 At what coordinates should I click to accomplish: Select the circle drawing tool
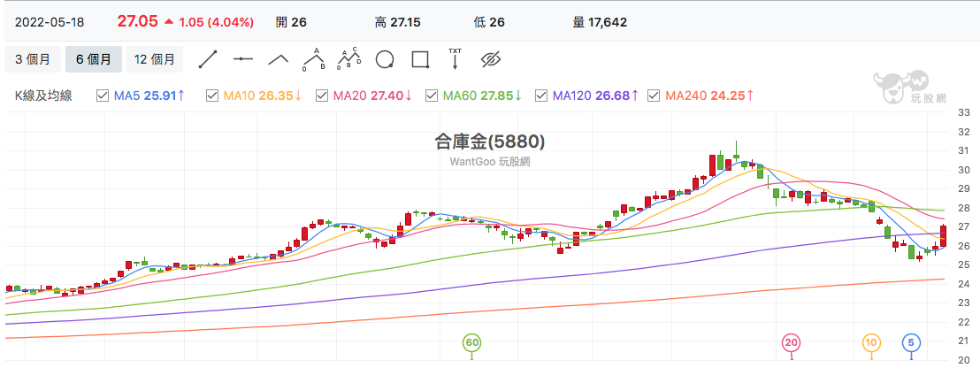point(385,59)
